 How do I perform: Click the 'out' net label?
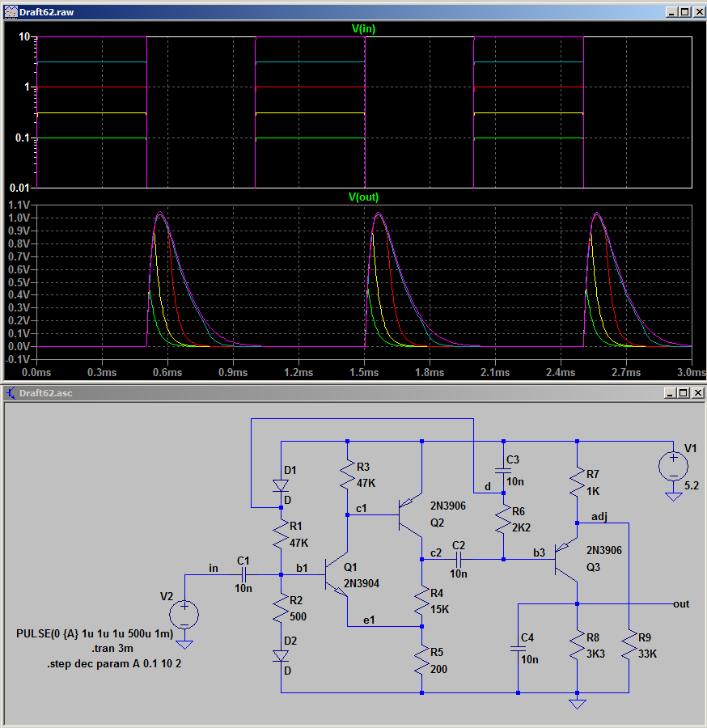coord(681,604)
